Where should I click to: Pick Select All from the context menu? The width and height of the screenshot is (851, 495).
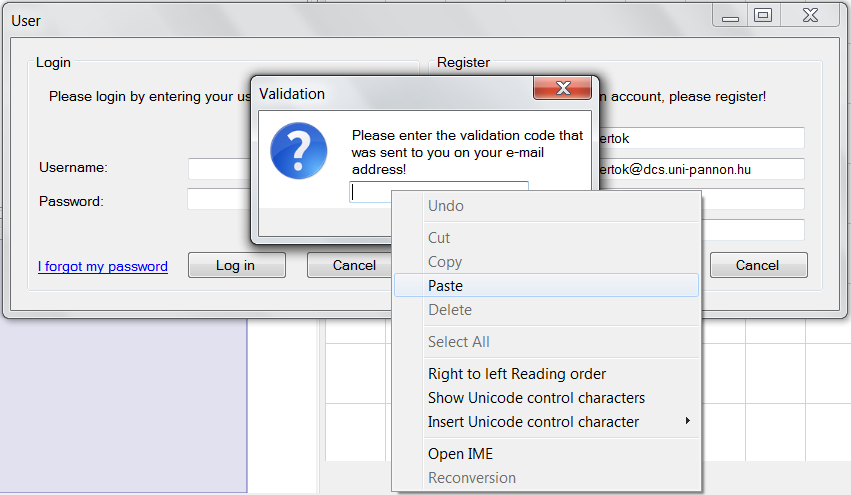click(x=458, y=342)
